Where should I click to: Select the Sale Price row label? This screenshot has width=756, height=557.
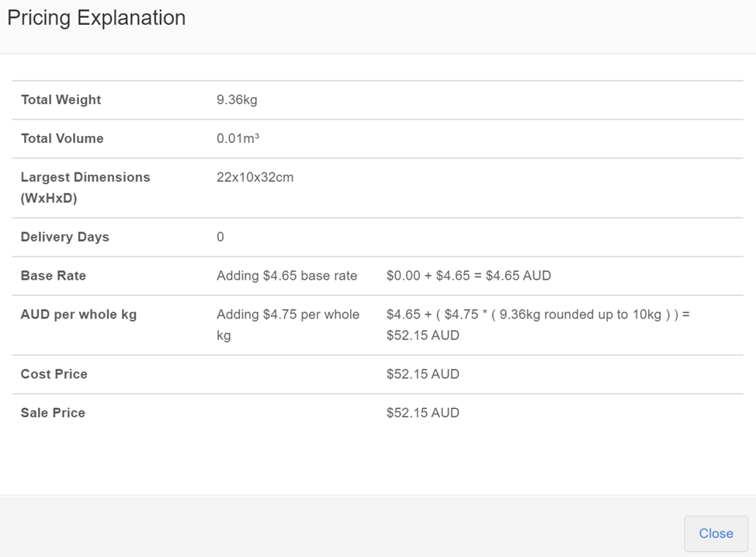[x=53, y=413]
